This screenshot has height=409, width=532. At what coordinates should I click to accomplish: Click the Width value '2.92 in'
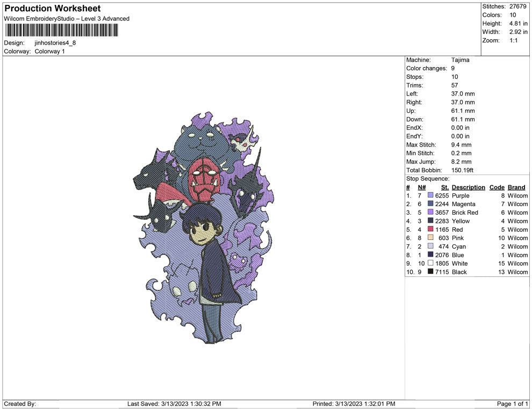click(518, 32)
